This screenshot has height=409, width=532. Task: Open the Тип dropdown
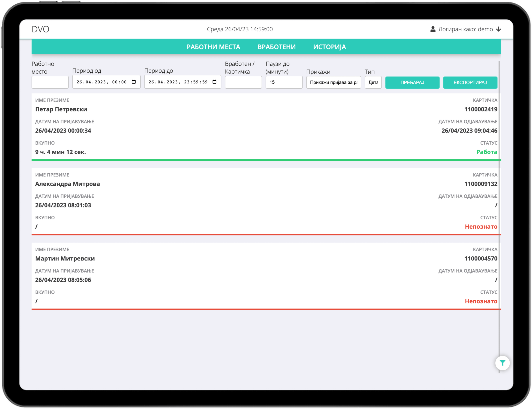[x=373, y=82]
